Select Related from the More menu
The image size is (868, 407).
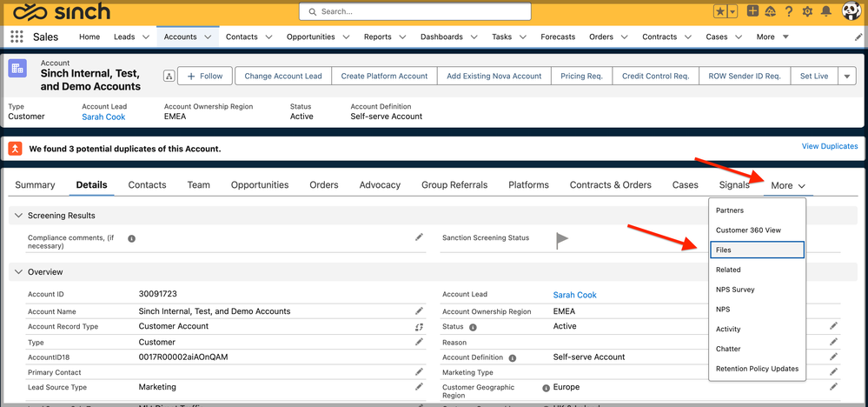757,270
